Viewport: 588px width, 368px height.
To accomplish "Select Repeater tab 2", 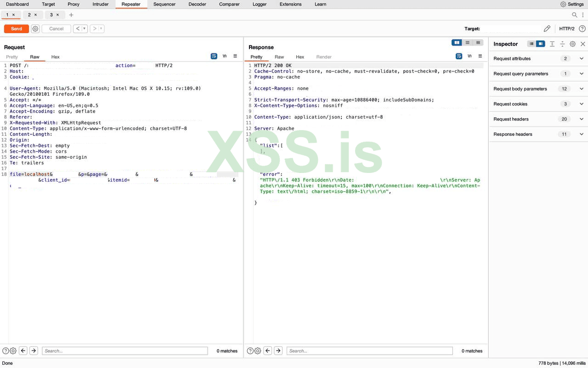I will [x=29, y=15].
